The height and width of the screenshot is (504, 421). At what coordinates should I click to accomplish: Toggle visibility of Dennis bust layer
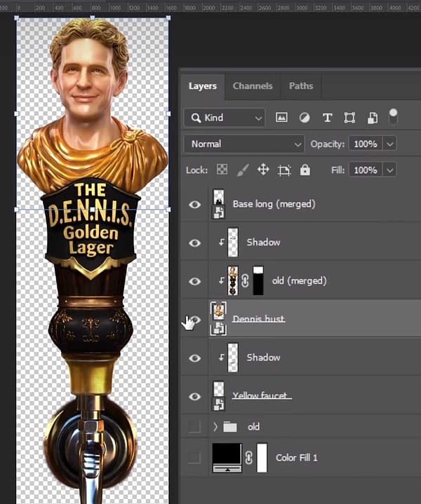pos(195,320)
